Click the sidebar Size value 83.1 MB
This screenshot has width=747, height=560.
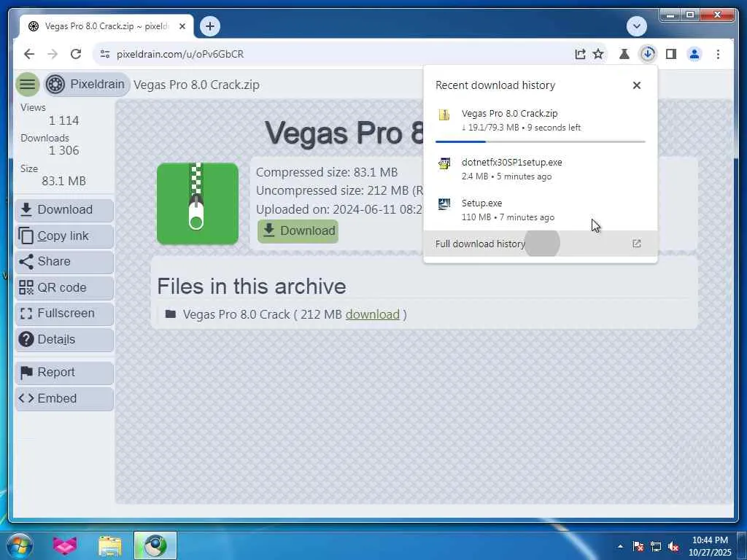[x=64, y=181]
